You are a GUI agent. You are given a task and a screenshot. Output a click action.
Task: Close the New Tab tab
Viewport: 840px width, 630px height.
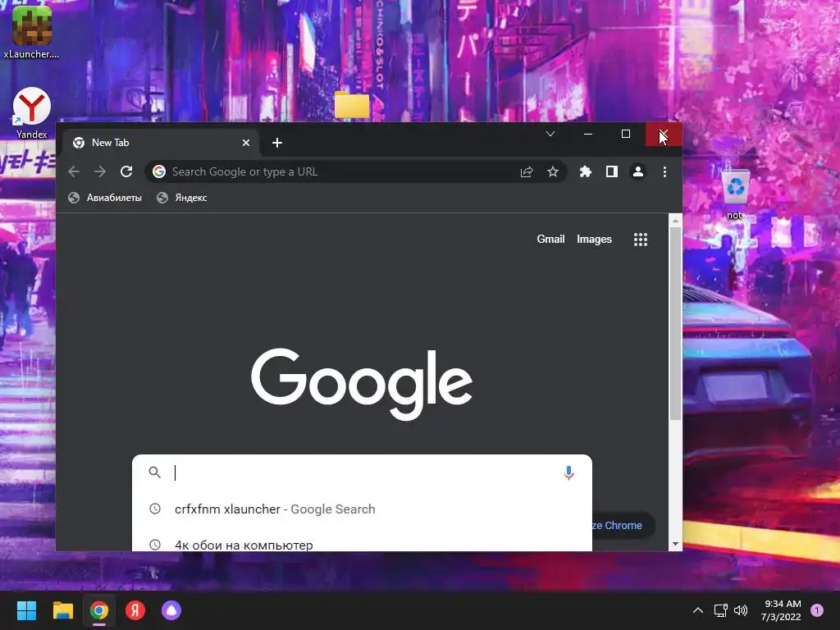(x=246, y=143)
